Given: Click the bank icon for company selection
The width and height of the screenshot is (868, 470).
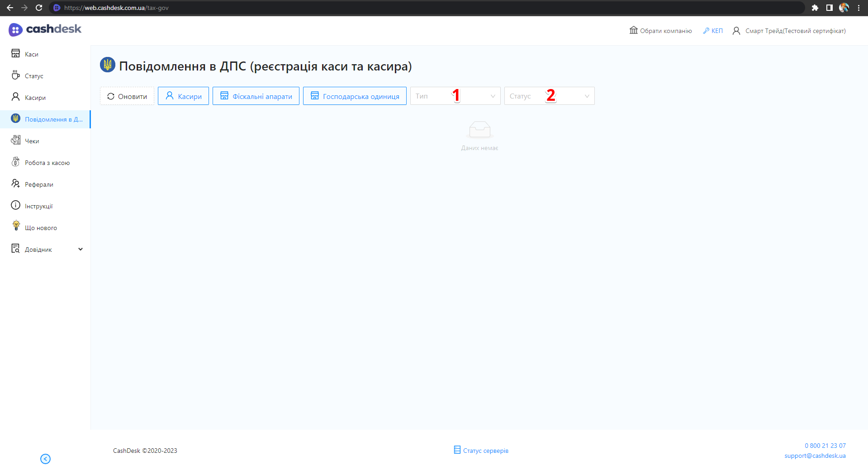Looking at the screenshot, I should [x=633, y=30].
